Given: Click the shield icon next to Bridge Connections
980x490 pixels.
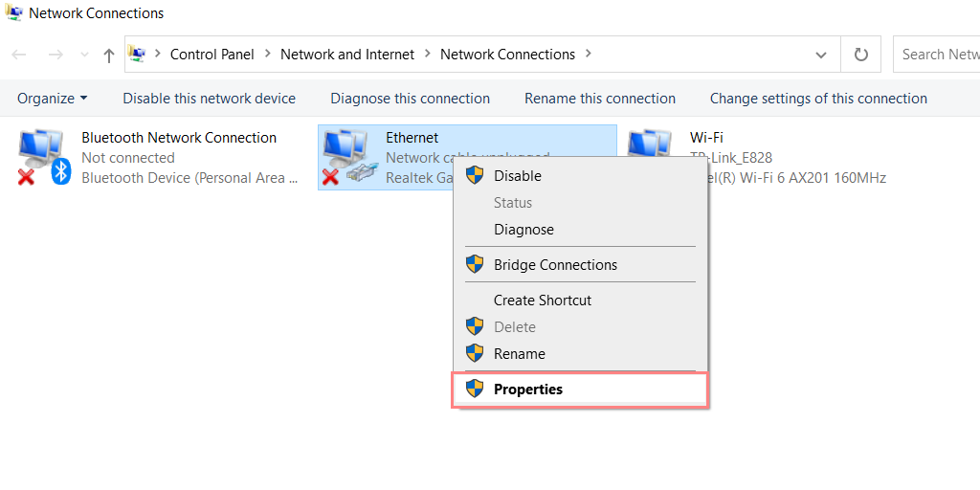Looking at the screenshot, I should [x=475, y=264].
